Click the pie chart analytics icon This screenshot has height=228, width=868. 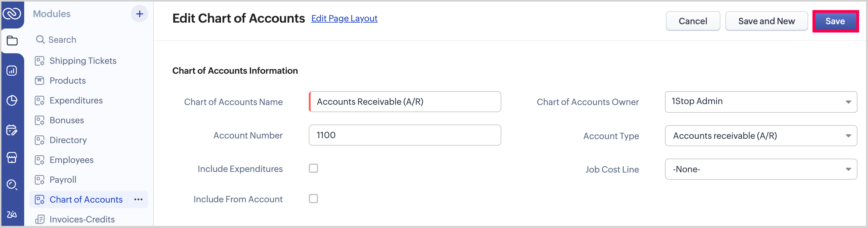[x=12, y=100]
